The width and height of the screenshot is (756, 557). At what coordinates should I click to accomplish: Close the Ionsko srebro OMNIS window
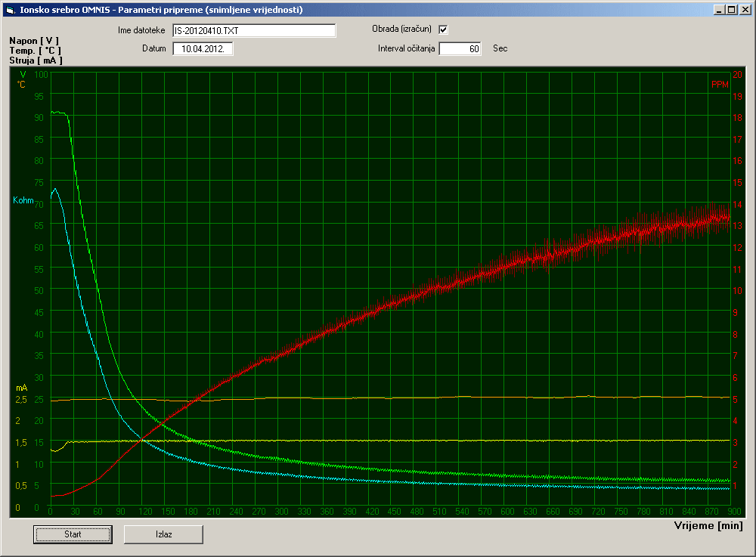[745, 10]
